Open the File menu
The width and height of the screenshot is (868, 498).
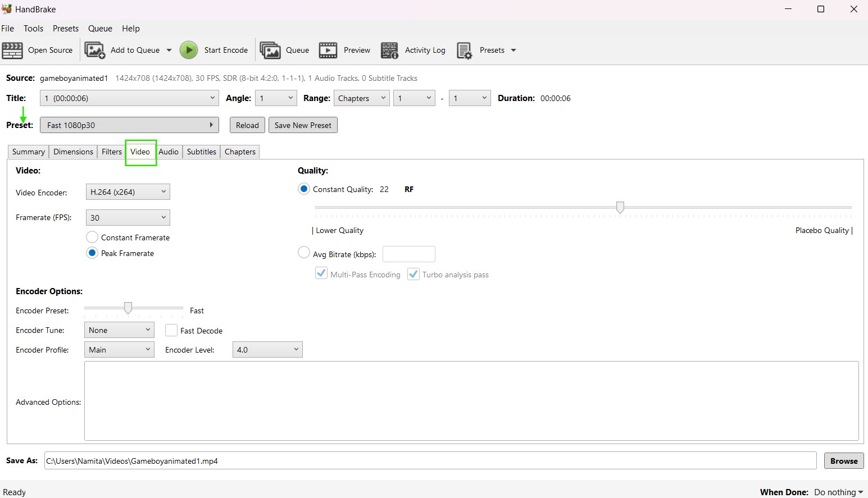point(8,29)
